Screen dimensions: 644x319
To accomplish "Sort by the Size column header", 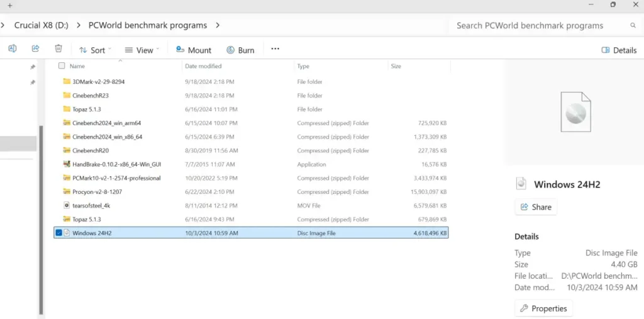I will point(396,66).
